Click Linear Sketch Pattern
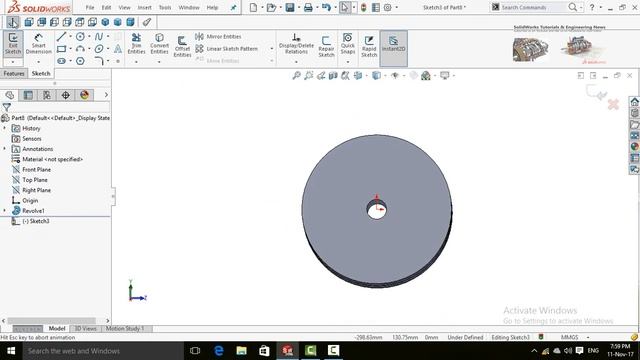640x360 pixels. pos(227,49)
